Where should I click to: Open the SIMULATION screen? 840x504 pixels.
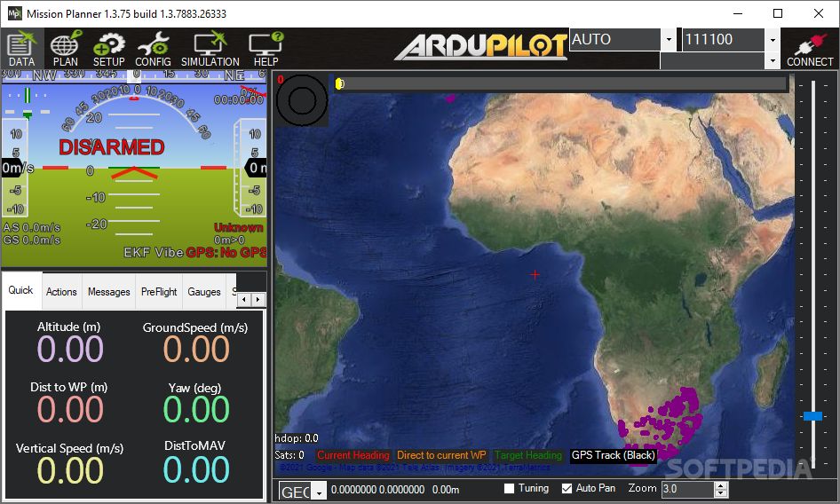pos(210,49)
